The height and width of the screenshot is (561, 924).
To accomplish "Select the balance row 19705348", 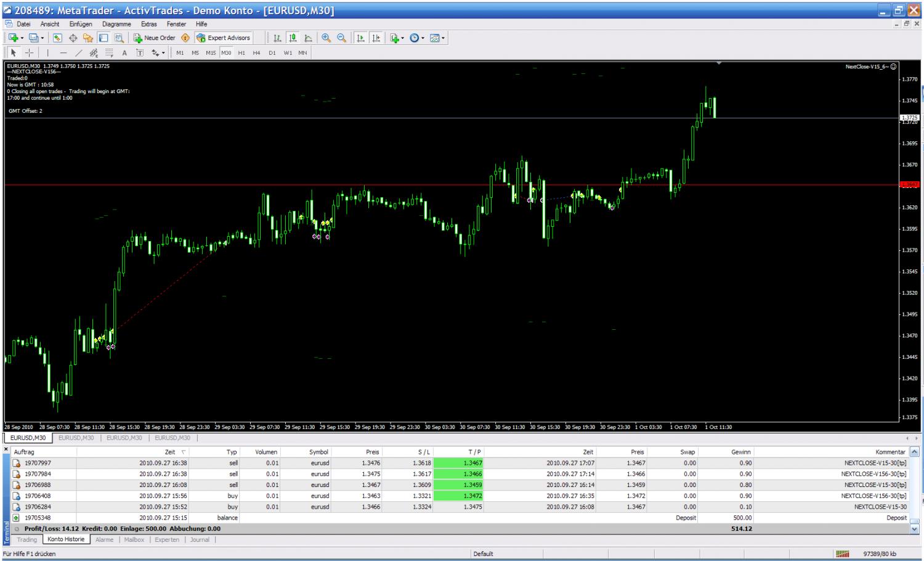I will (460, 518).
